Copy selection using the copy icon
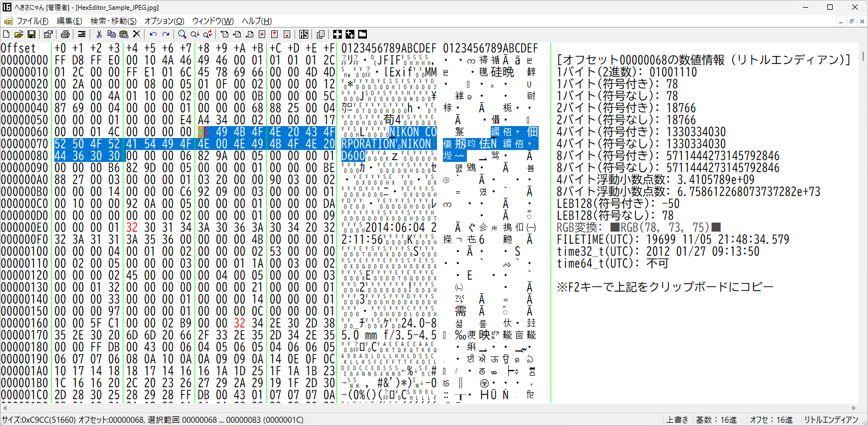This screenshot has height=426, width=868. coord(111,34)
